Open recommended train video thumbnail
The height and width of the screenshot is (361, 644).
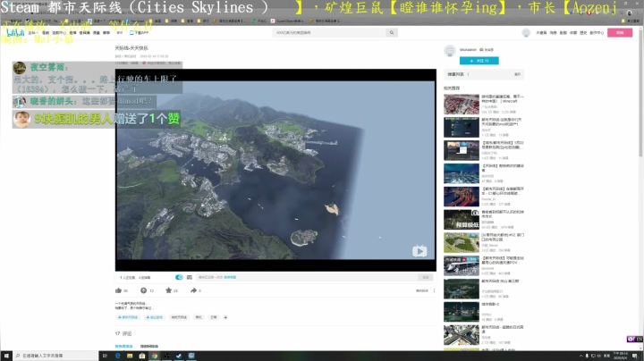coord(462,265)
